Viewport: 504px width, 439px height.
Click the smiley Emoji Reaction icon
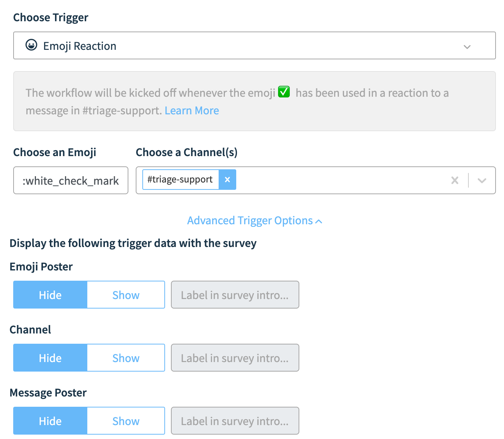(x=31, y=45)
